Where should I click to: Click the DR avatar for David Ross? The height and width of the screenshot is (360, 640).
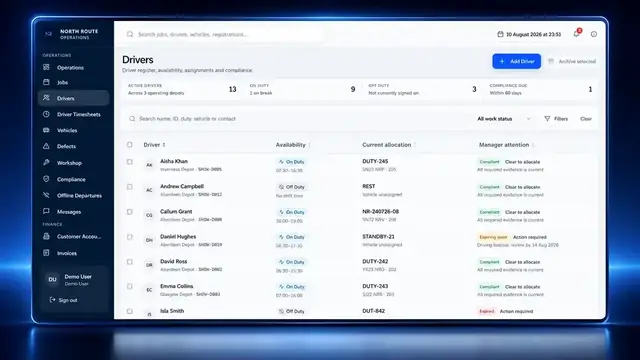(x=149, y=265)
